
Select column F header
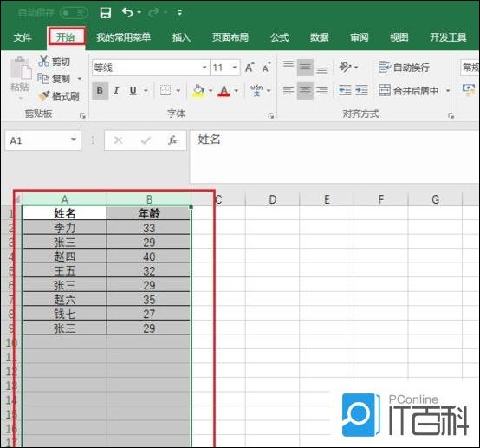point(381,199)
